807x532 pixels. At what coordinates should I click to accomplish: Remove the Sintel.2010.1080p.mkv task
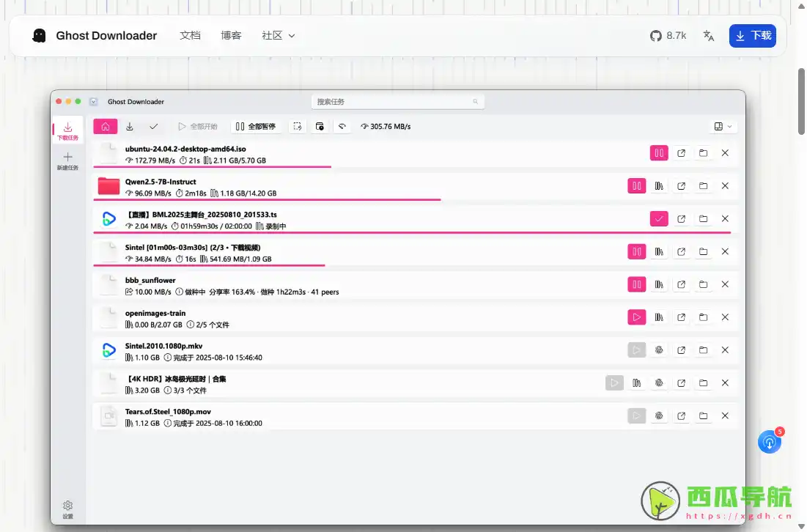[x=725, y=350]
